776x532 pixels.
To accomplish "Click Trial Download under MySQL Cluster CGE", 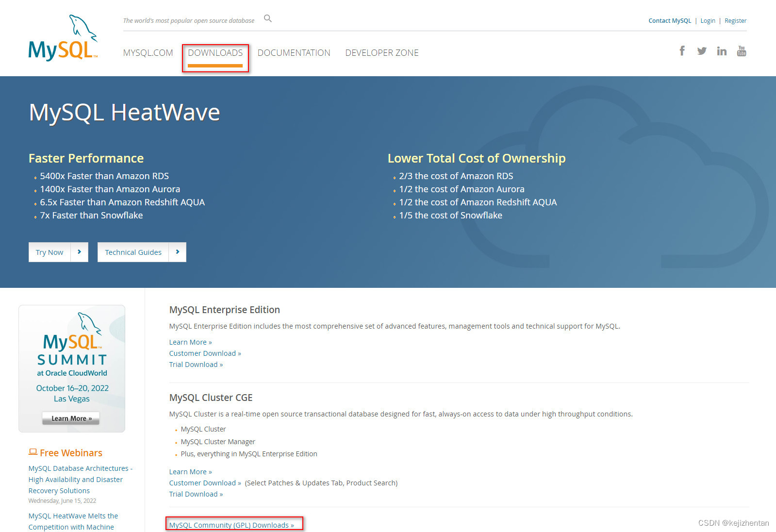I will (x=196, y=494).
